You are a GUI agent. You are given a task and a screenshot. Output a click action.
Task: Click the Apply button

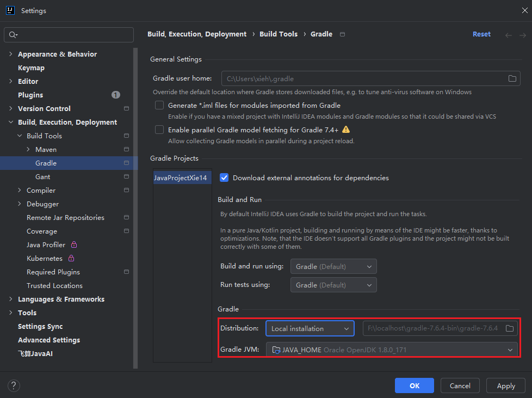(x=506, y=385)
